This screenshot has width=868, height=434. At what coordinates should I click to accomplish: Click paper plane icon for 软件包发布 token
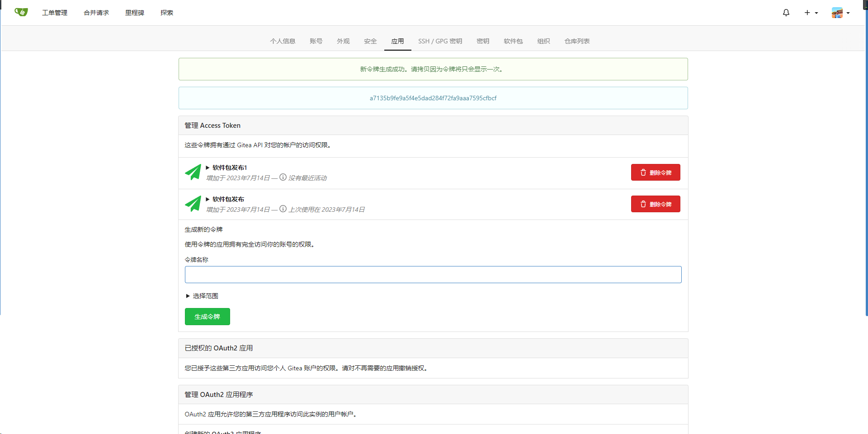point(193,204)
